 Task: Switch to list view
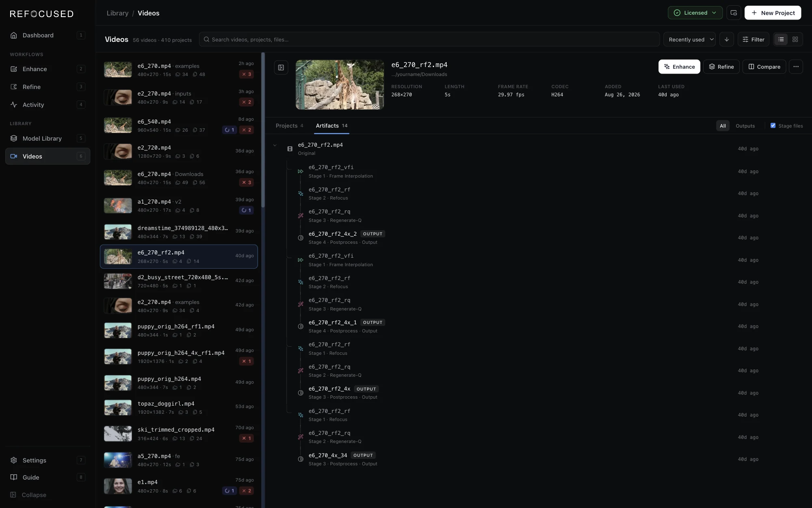[x=781, y=39]
